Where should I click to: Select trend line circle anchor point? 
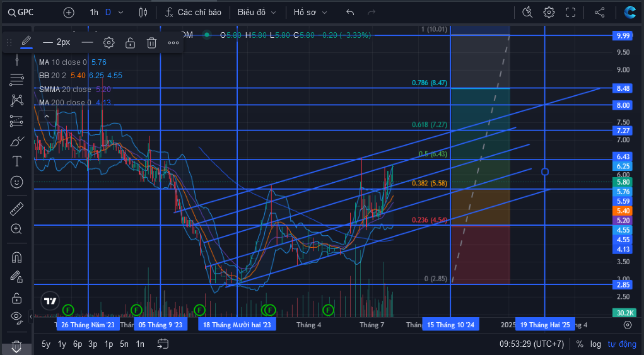pyautogui.click(x=545, y=172)
